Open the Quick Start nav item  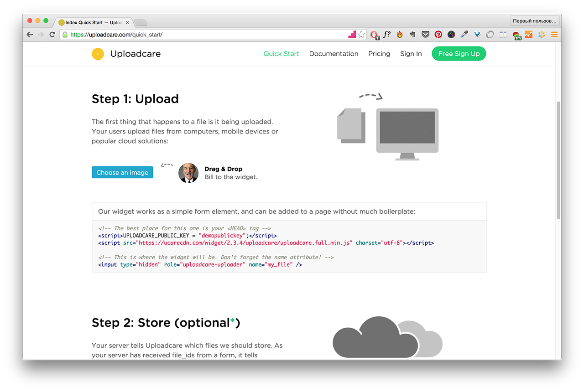click(281, 54)
